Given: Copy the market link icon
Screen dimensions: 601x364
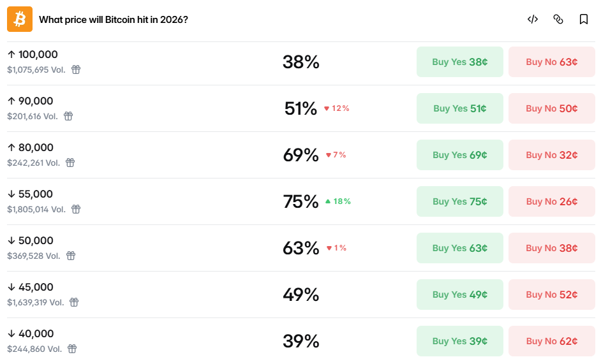Looking at the screenshot, I should (558, 19).
